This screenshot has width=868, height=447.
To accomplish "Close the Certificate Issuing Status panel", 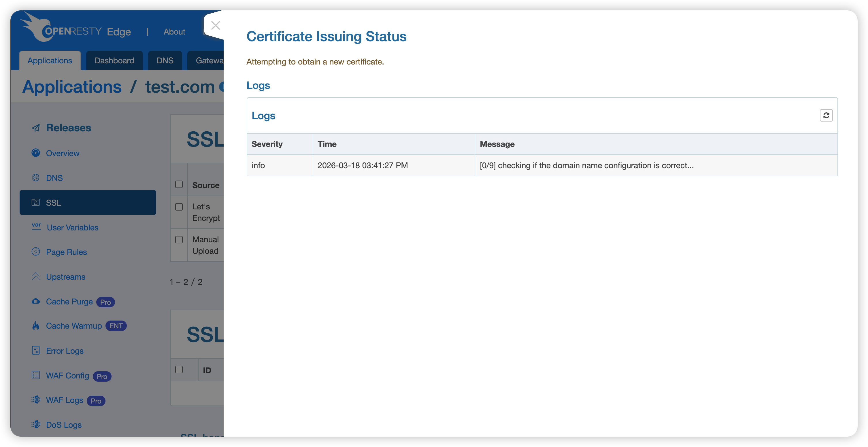I will point(215,26).
